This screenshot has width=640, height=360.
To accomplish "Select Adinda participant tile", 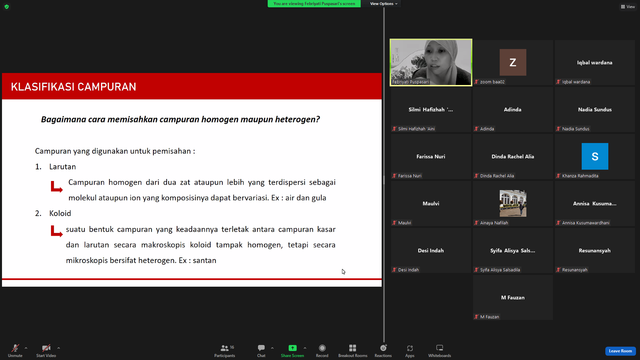I will point(513,109).
